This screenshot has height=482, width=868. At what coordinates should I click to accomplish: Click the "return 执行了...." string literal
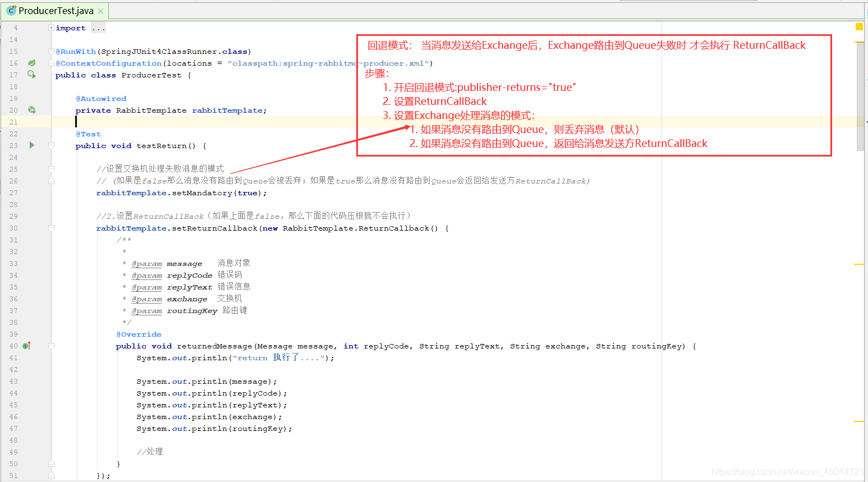click(278, 357)
